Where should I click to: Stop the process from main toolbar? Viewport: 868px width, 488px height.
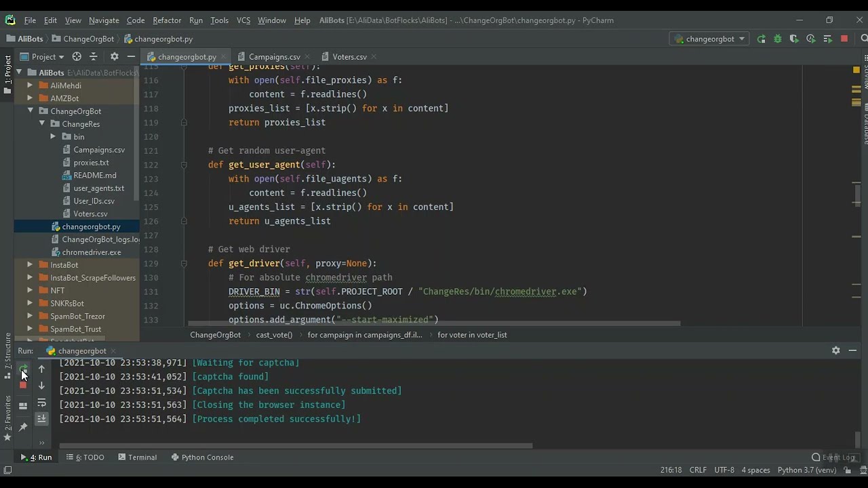point(844,39)
